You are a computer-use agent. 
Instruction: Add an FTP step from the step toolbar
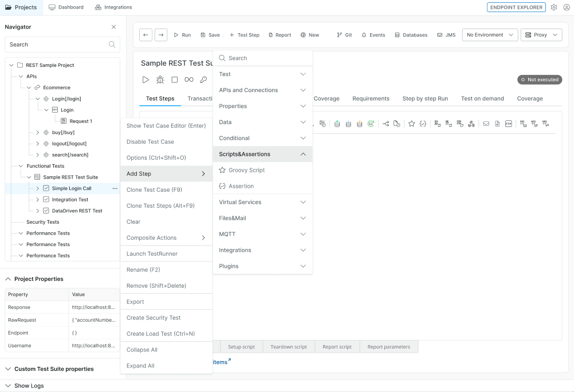click(x=509, y=124)
